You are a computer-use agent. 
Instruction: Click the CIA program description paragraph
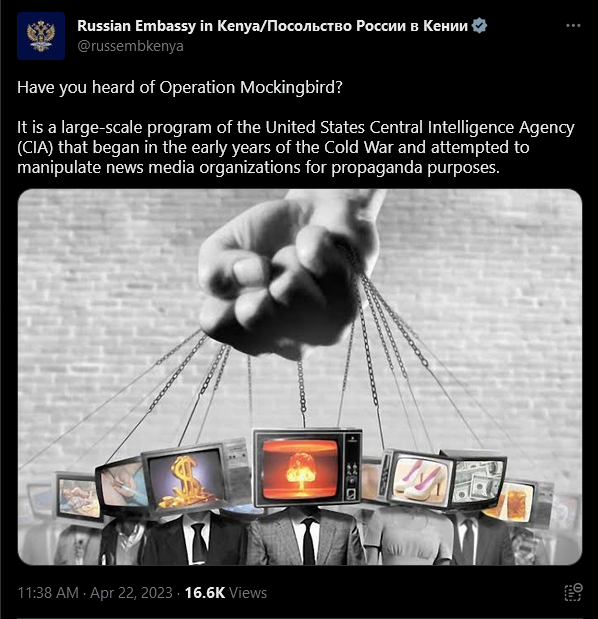coord(296,147)
